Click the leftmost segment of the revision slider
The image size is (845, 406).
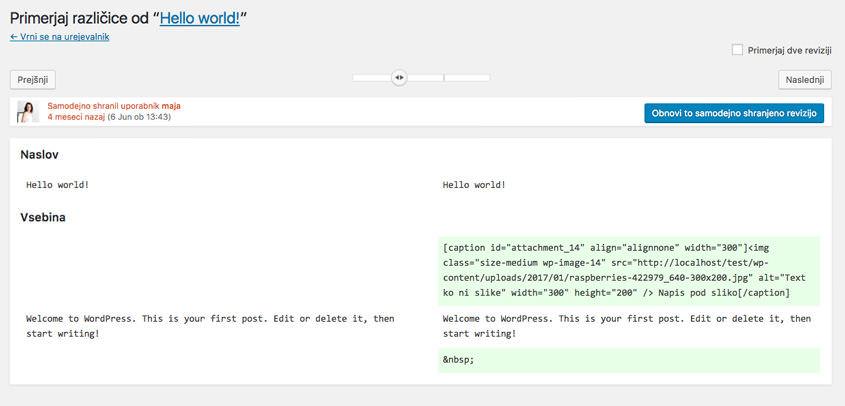(372, 78)
